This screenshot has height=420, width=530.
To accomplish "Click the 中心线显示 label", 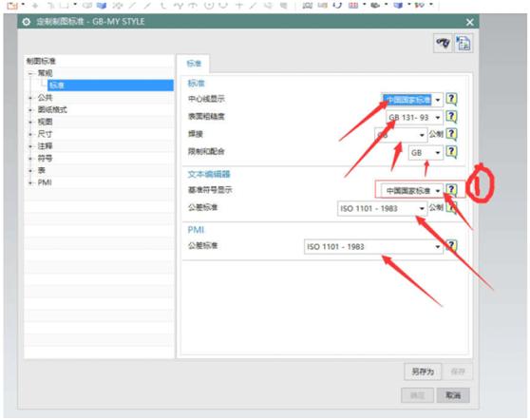I will pyautogui.click(x=206, y=99).
